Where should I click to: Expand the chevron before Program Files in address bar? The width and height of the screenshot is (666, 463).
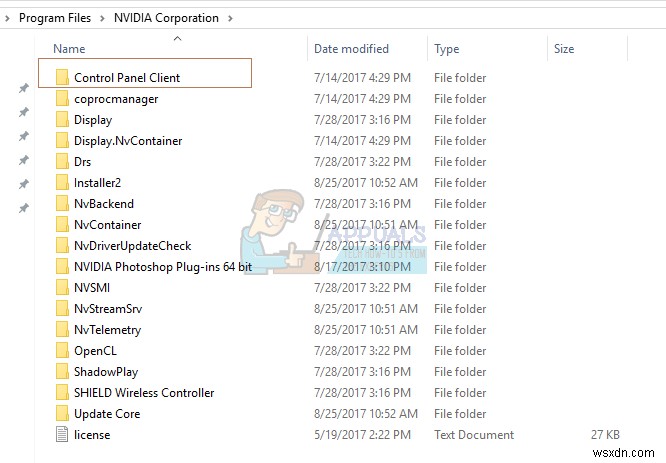[x=7, y=18]
